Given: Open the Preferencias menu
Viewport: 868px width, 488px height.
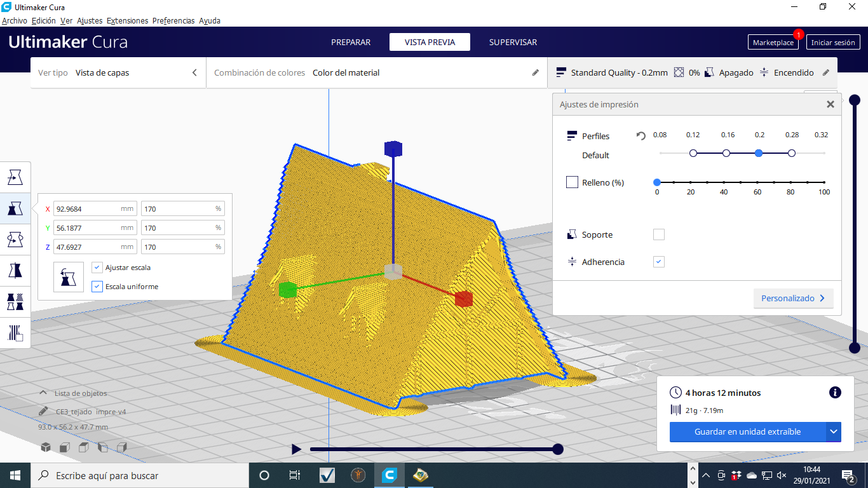Looking at the screenshot, I should point(173,20).
